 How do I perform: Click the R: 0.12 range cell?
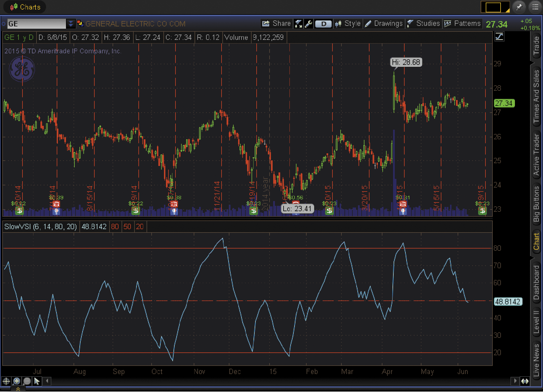208,37
